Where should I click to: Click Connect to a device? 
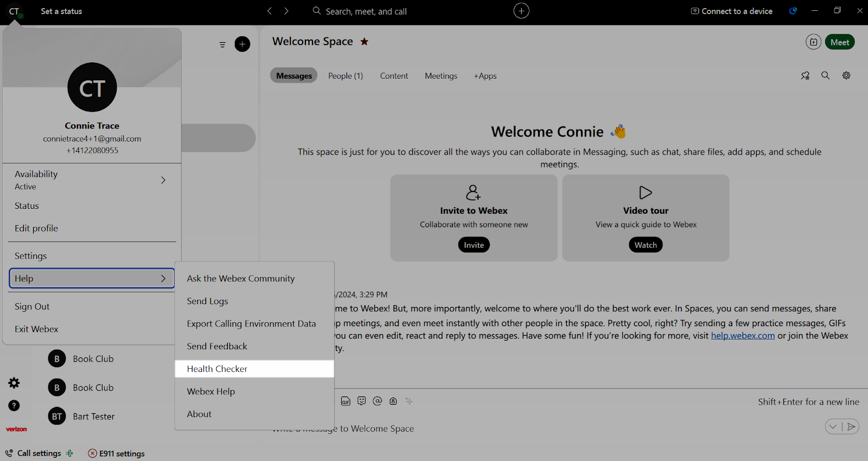click(731, 11)
